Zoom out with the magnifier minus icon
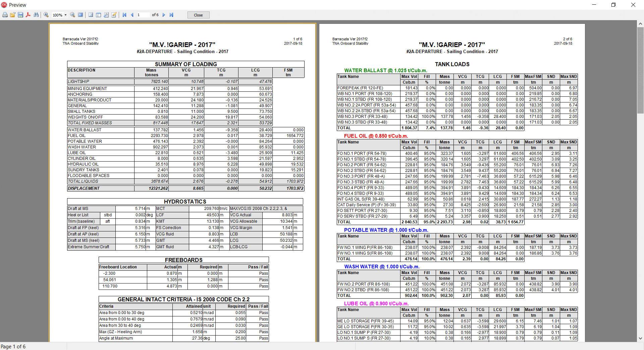 point(72,15)
